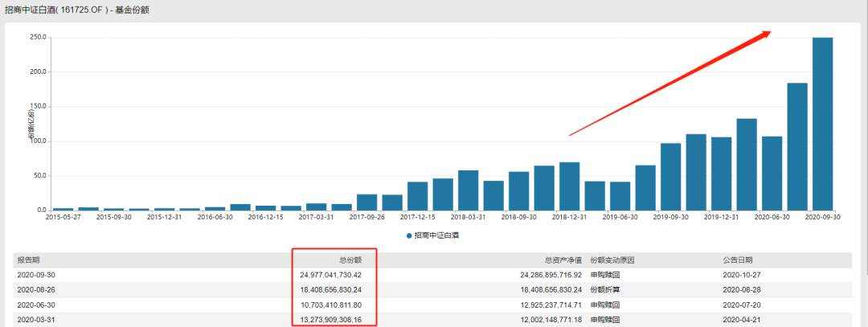The image size is (868, 327).
Task: Click the chart title 招商中证白酒(161725.OF) - 基金份额
Action: 77,10
